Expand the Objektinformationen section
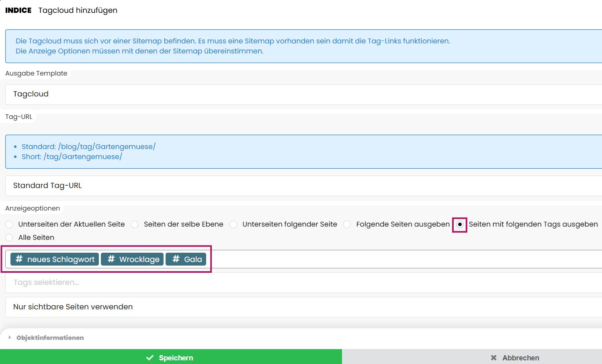 [50, 337]
